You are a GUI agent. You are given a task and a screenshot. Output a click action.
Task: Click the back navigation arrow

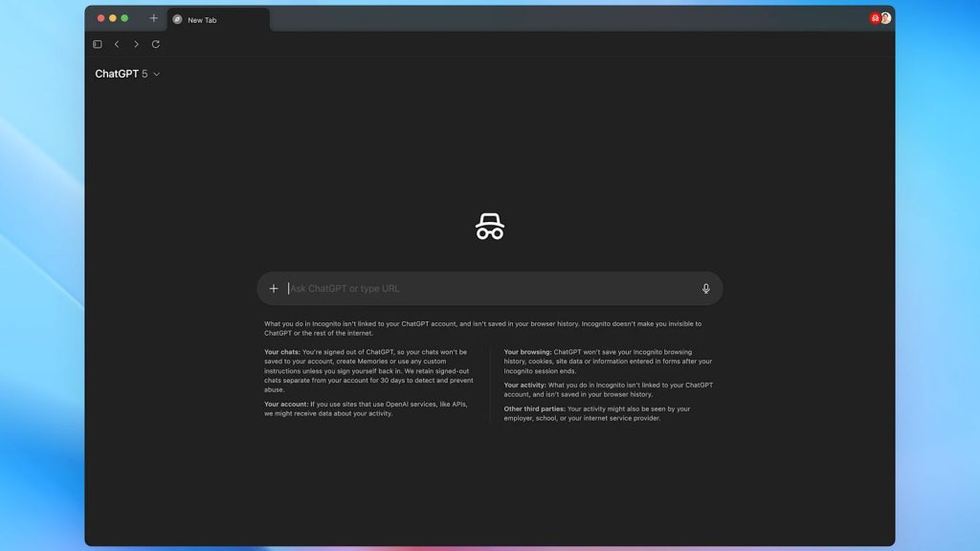[x=117, y=44]
